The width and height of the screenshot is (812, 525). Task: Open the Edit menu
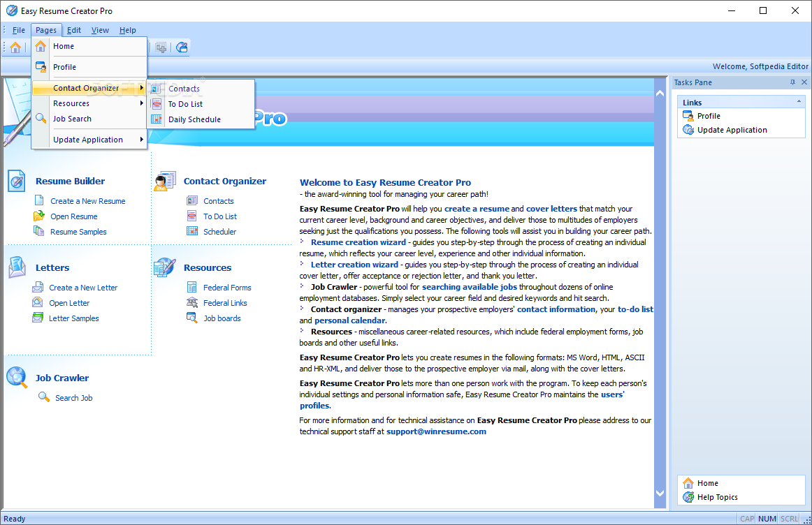coord(73,30)
